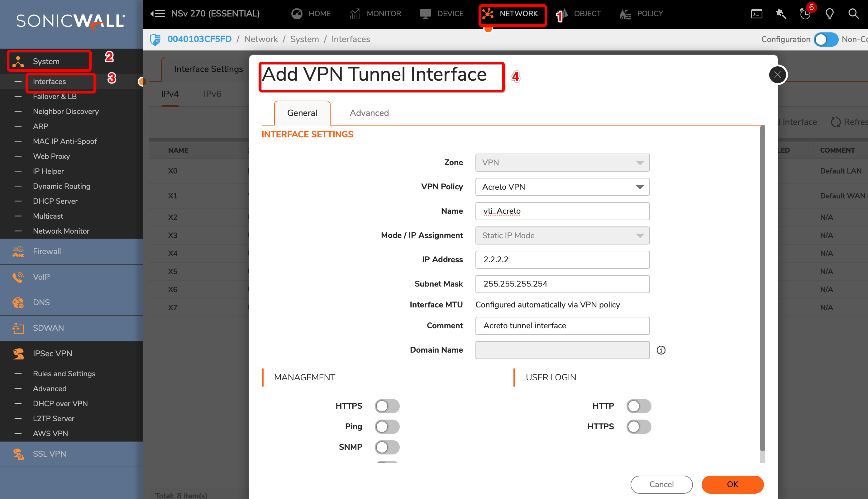Select the Interface Settings tab
The image size is (868, 499).
click(x=208, y=69)
